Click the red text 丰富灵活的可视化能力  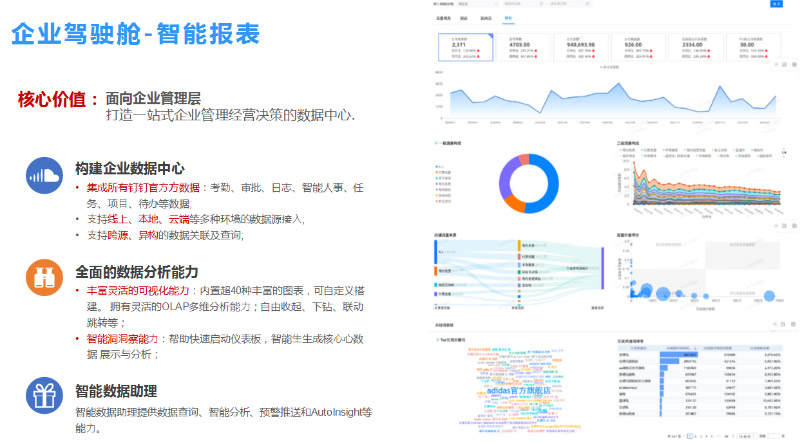pos(138,290)
